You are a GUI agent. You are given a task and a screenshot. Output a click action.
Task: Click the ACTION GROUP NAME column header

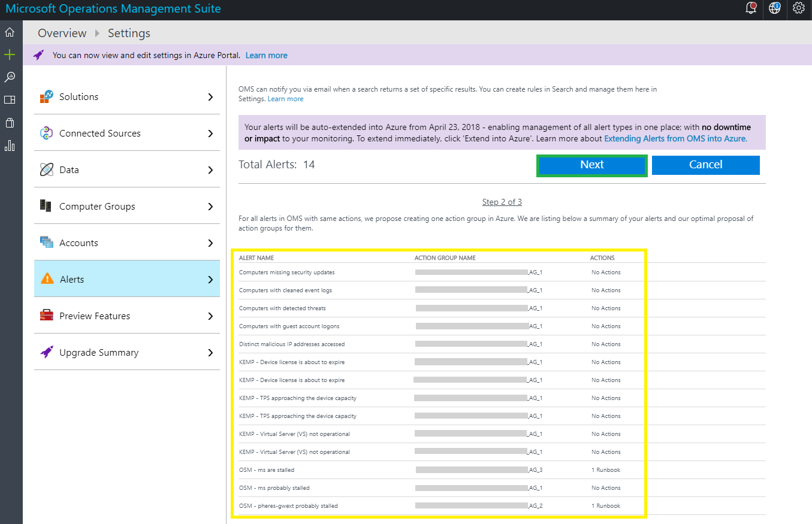(445, 258)
